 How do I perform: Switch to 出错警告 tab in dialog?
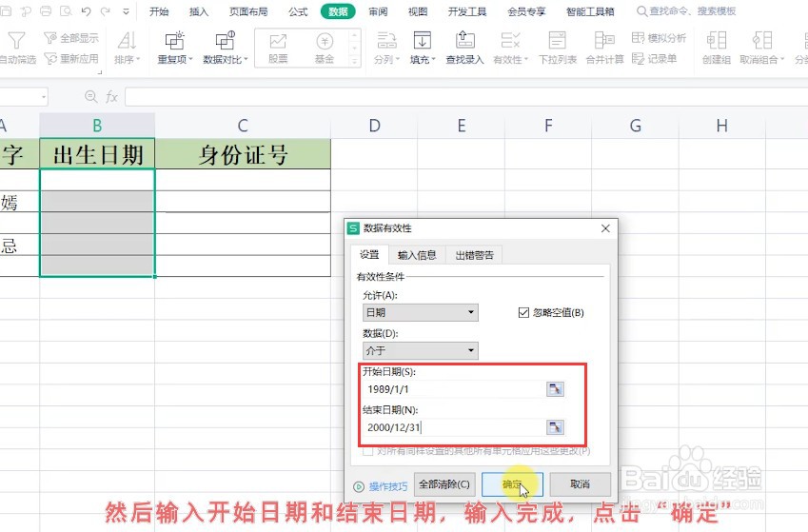(x=475, y=255)
